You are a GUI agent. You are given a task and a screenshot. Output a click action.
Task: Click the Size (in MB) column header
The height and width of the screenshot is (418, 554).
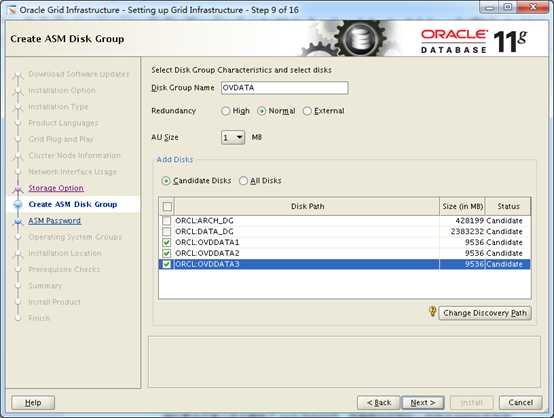click(x=462, y=206)
